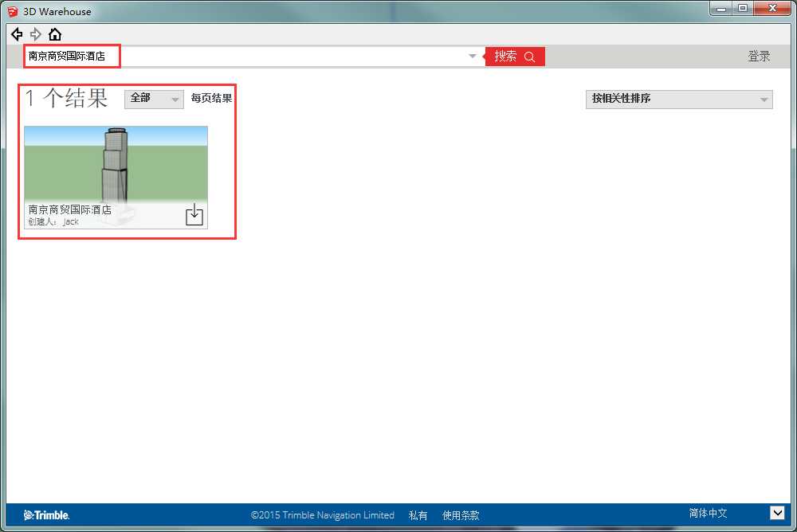
Task: Expand the 按相关性排序 sort dropdown
Action: [679, 99]
